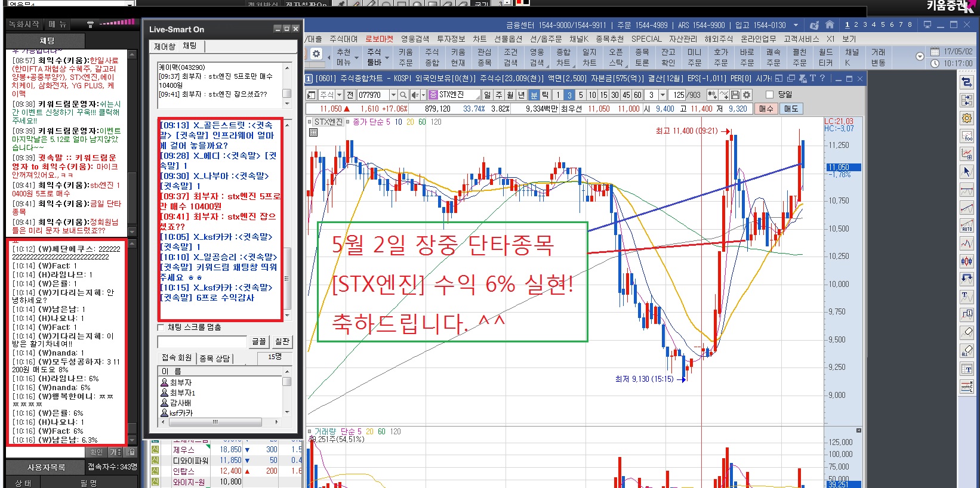Image resolution: width=980 pixels, height=488 pixels.
Task: Open the 해외주식 menu
Action: pyautogui.click(x=719, y=39)
